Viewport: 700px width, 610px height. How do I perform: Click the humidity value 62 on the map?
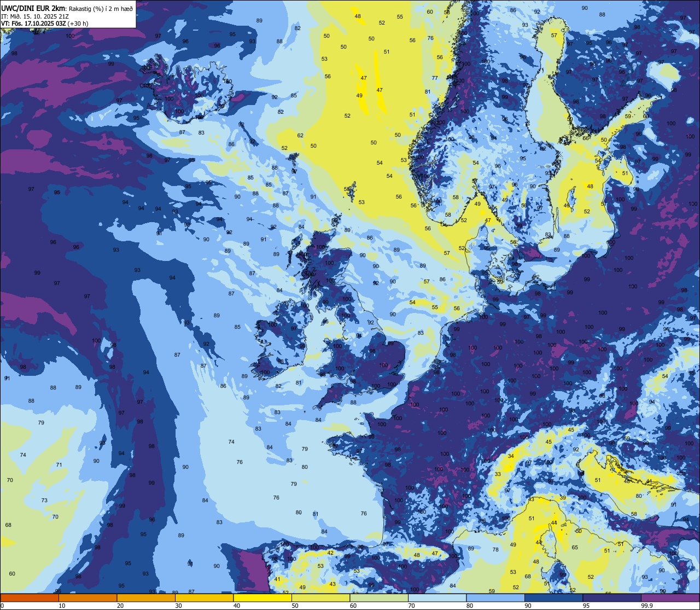tap(300, 135)
